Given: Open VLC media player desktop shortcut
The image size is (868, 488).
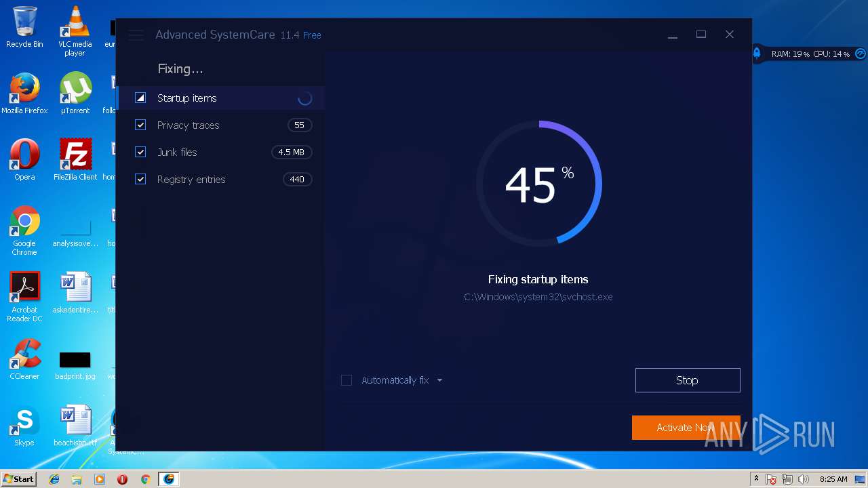Looking at the screenshot, I should 75,31.
